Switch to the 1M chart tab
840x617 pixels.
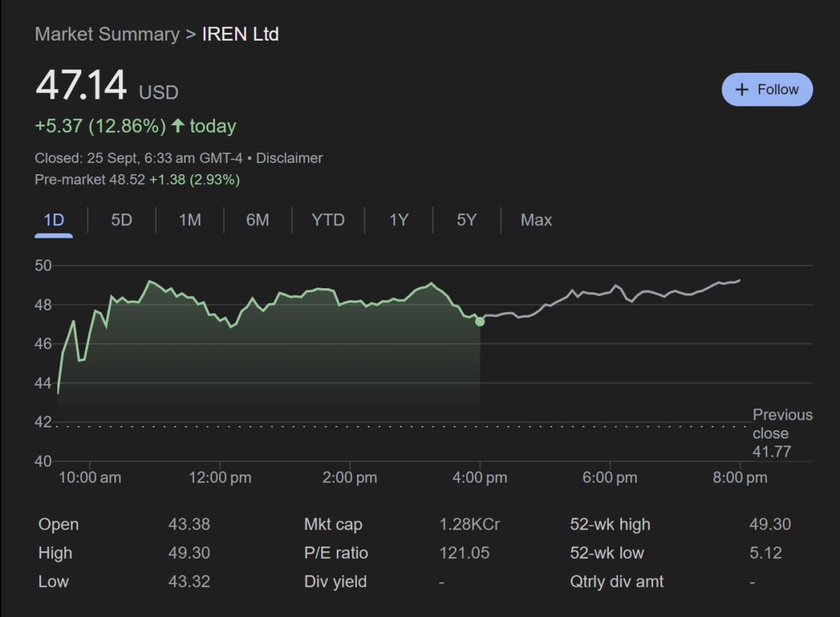[x=190, y=220]
